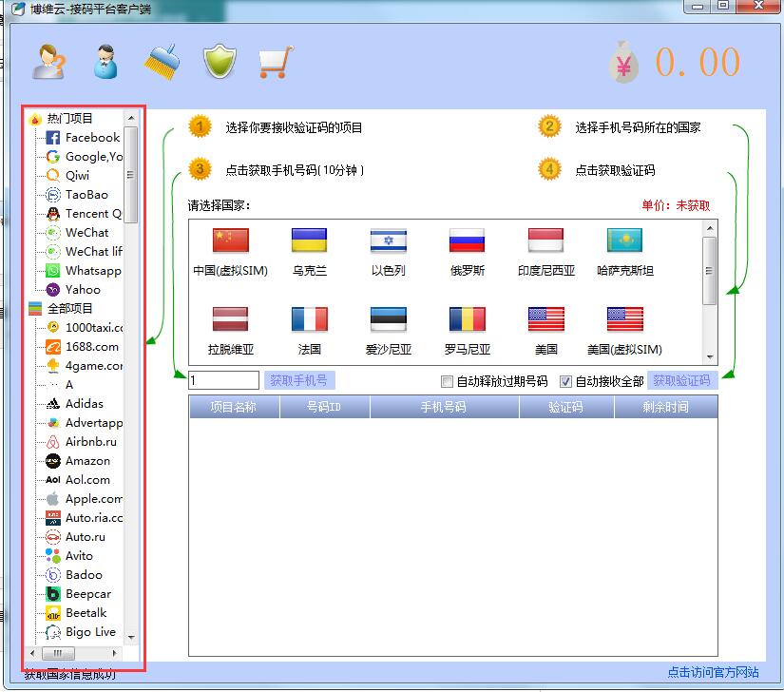The image size is (784, 692).
Task: Open the shopping cart icon
Action: click(x=276, y=62)
